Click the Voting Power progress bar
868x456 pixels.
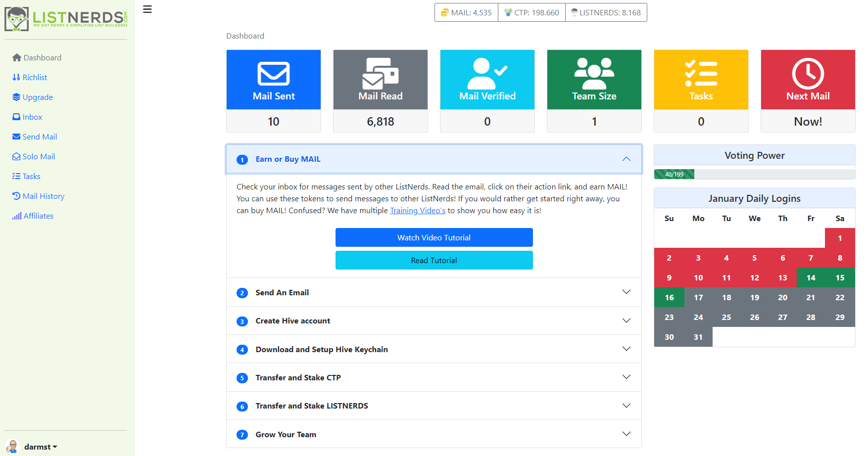tap(755, 174)
